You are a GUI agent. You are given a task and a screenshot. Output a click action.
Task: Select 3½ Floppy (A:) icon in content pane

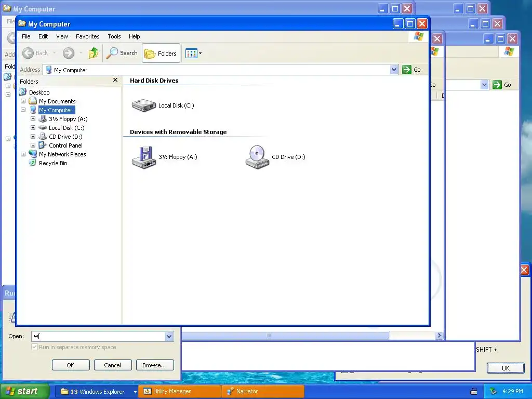tap(144, 157)
